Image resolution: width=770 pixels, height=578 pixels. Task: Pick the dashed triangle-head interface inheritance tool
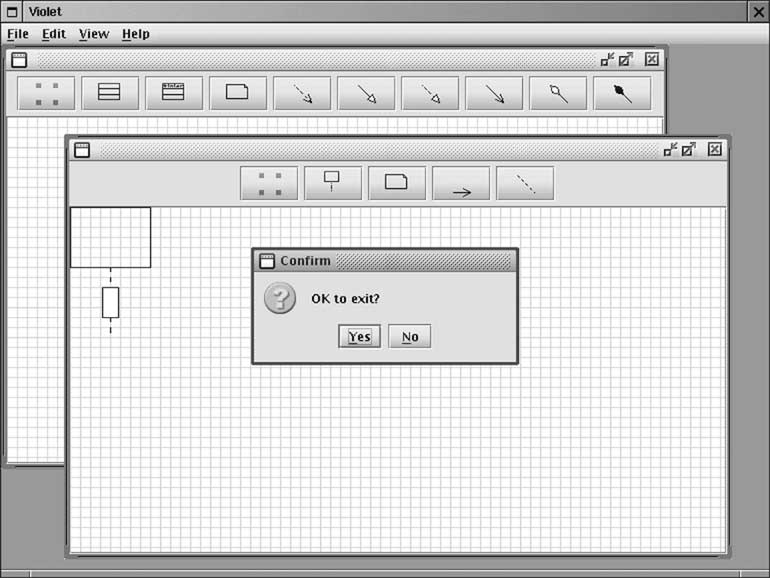(430, 93)
